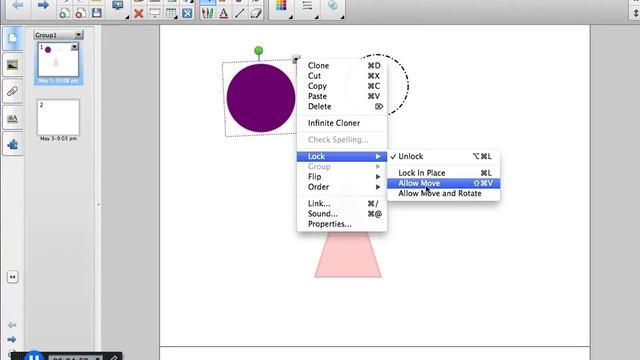Go to next page with top toolbar forward arrow

coord(43,5)
